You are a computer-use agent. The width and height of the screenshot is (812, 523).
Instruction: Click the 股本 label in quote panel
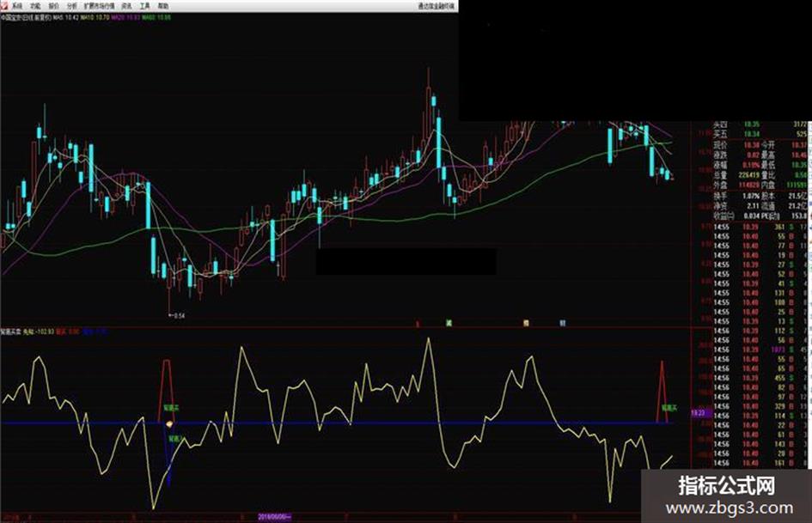click(769, 197)
